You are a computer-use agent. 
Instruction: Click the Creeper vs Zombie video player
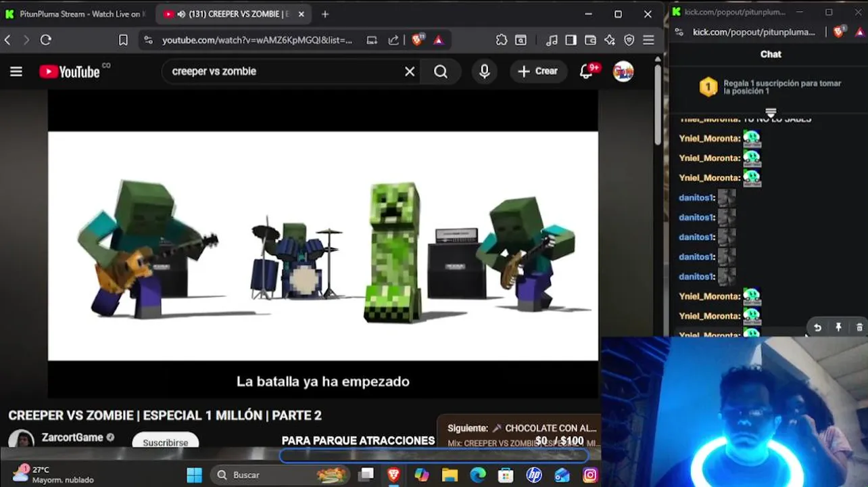(323, 245)
